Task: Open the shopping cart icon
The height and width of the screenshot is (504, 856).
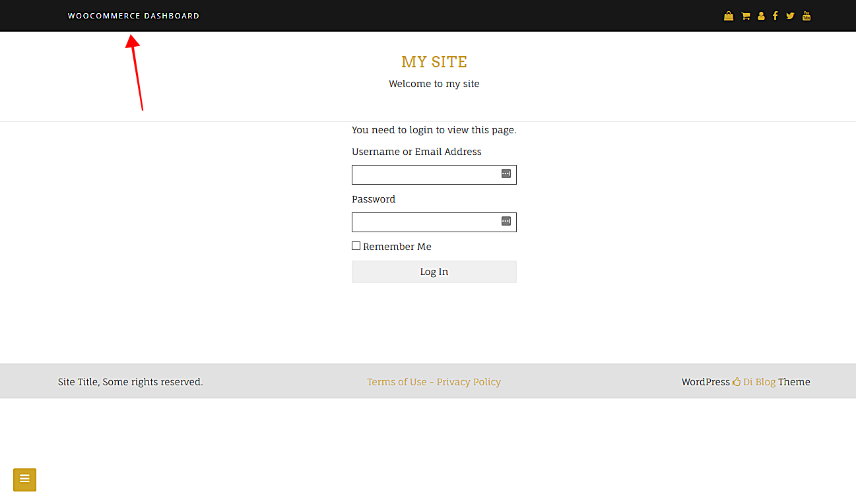Action: click(746, 16)
